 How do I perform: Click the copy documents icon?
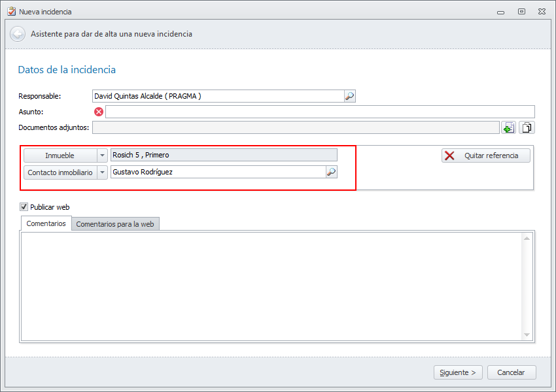point(527,127)
